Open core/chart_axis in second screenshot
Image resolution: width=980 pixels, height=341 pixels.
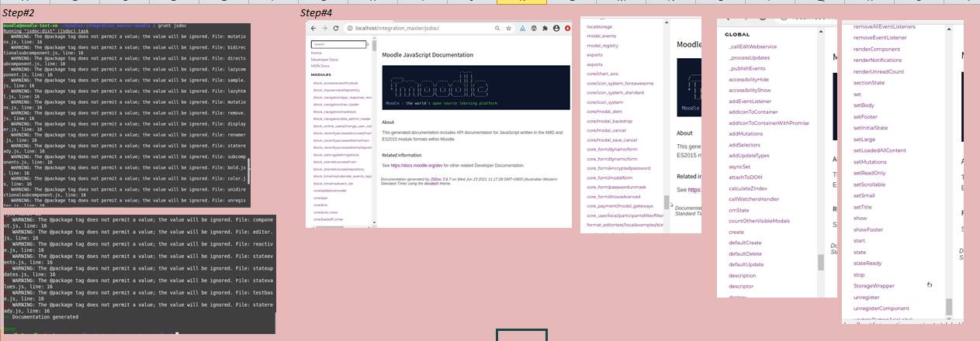602,74
